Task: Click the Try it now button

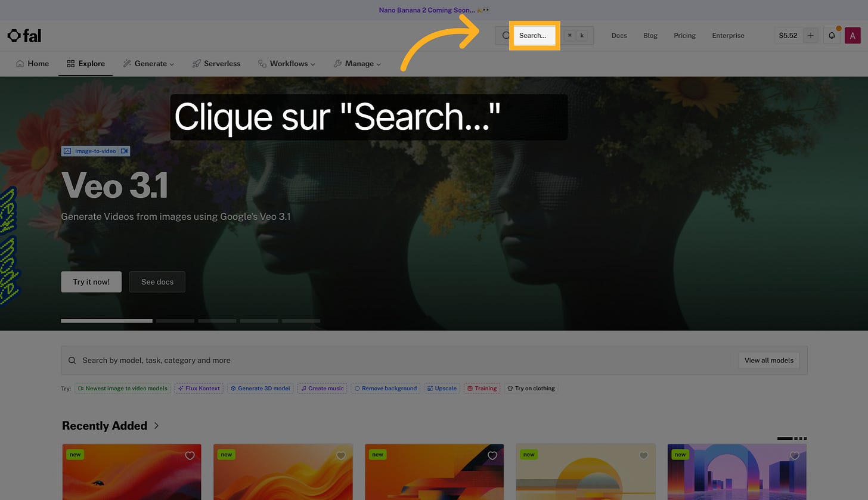Action: click(91, 281)
